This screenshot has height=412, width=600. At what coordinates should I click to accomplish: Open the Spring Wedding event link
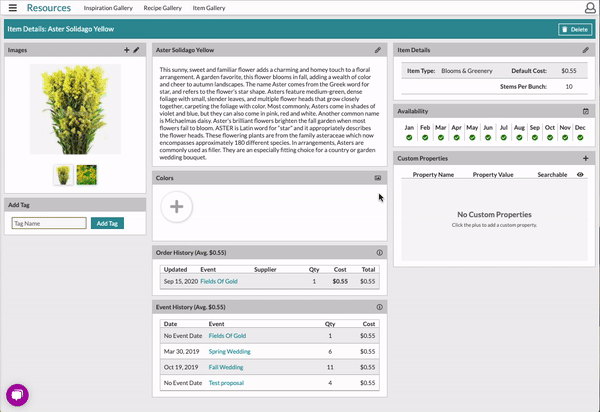pyautogui.click(x=230, y=352)
